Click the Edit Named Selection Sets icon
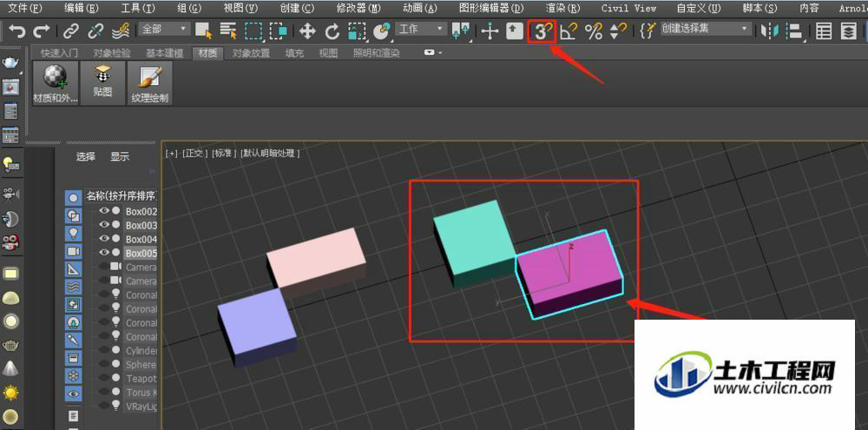868x430 pixels. (x=647, y=31)
